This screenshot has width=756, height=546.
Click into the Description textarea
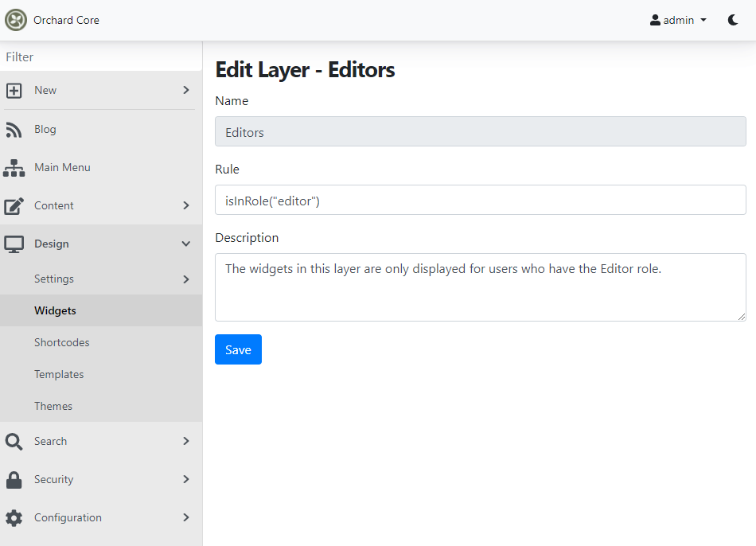[480, 287]
